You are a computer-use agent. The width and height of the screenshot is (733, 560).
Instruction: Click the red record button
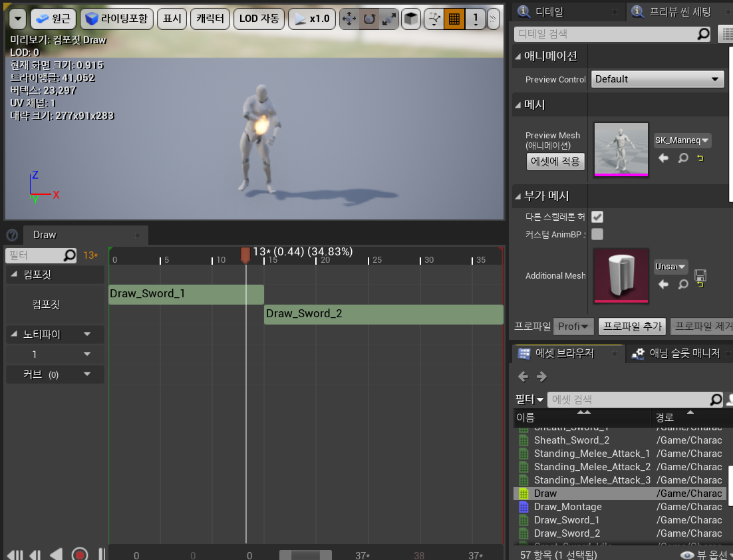pyautogui.click(x=80, y=555)
